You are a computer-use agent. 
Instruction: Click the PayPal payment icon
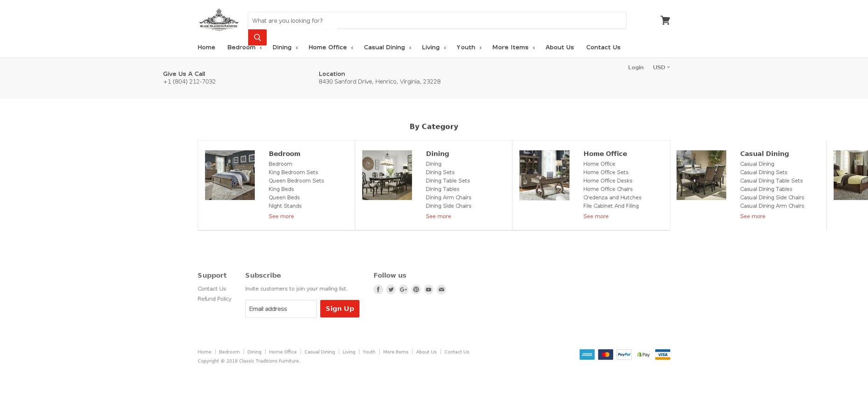pyautogui.click(x=624, y=354)
